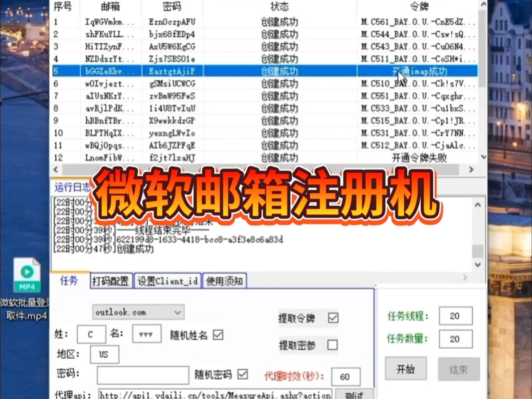532x399 pixels.
Task: Click the 状态 column header
Action: pos(280,6)
